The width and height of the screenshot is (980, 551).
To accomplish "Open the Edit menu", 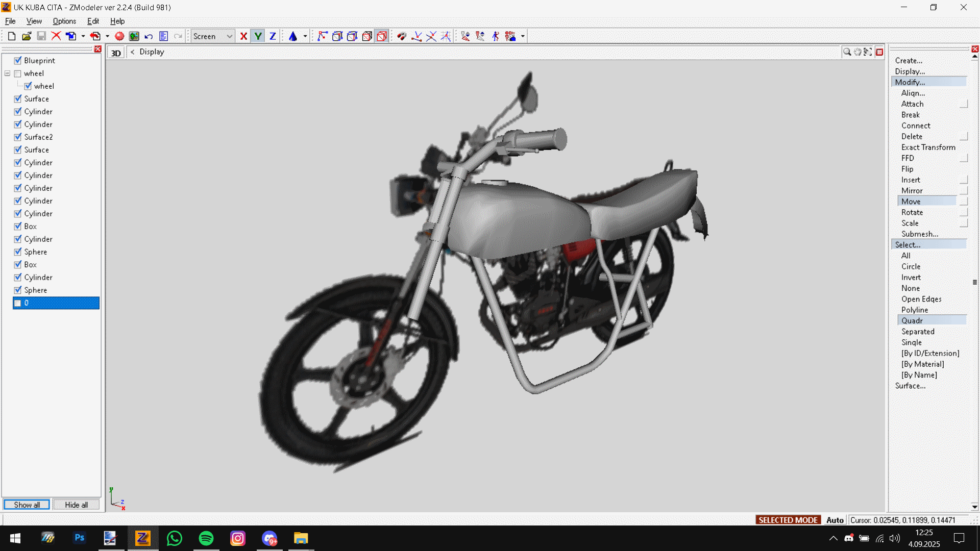I will 93,21.
